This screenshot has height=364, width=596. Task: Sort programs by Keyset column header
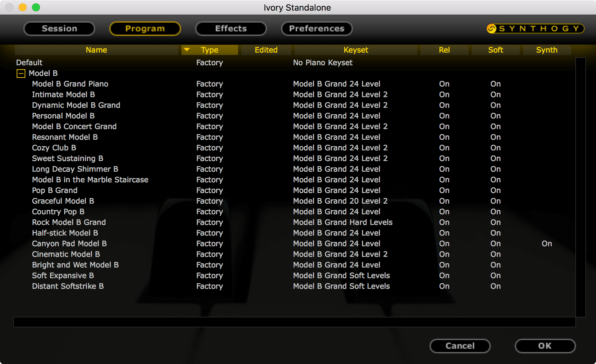point(356,50)
